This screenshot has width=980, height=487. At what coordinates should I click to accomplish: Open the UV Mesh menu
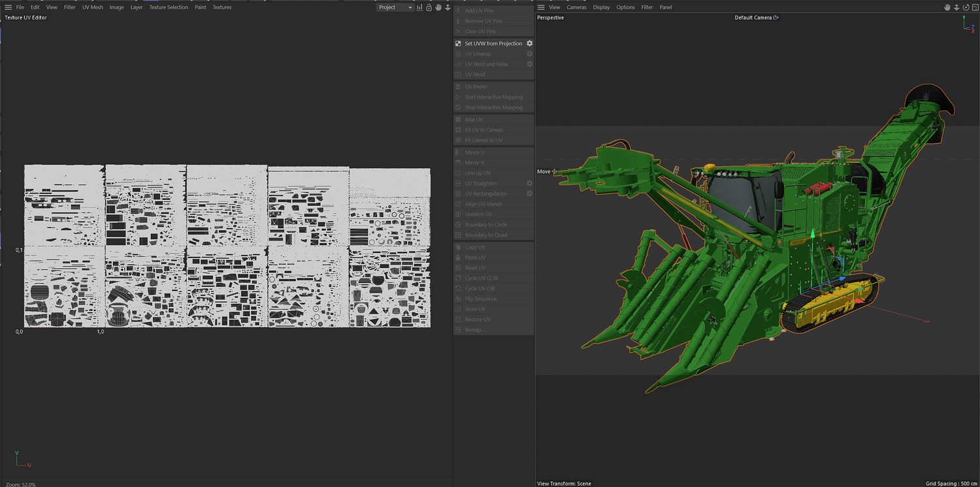click(x=92, y=7)
